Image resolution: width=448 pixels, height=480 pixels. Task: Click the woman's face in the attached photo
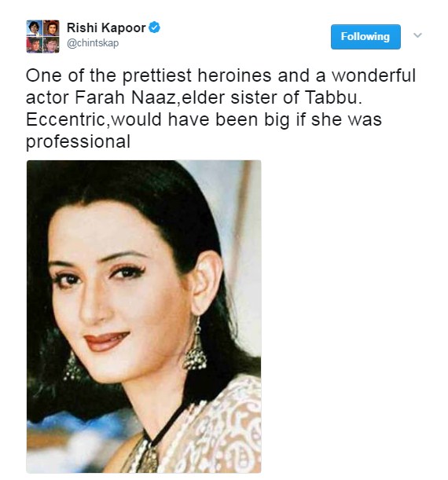[119, 291]
